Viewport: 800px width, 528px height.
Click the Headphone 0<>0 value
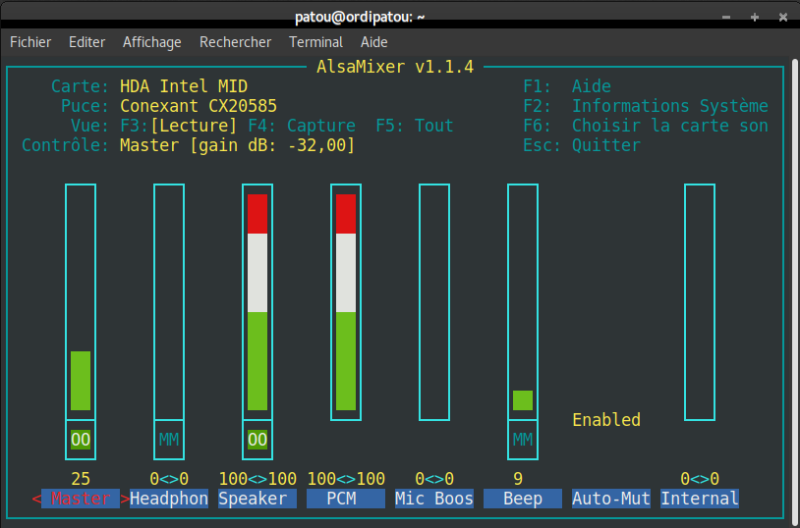coord(169,479)
